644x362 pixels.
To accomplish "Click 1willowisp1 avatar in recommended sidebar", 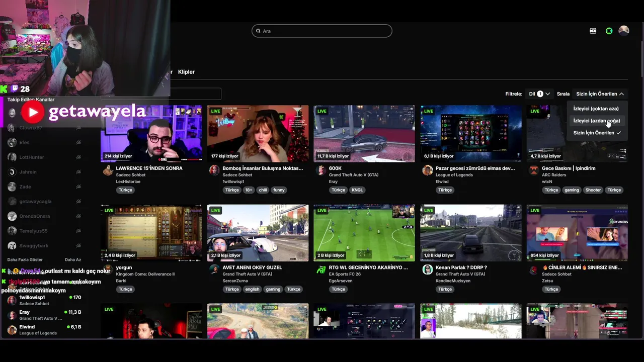I will 12,300.
